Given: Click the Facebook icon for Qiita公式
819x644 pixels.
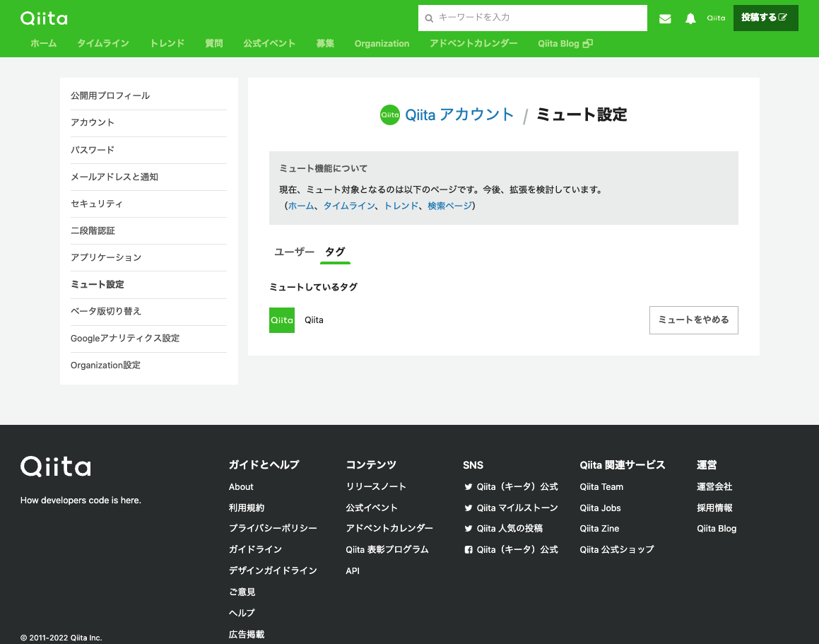Looking at the screenshot, I should click(x=467, y=549).
